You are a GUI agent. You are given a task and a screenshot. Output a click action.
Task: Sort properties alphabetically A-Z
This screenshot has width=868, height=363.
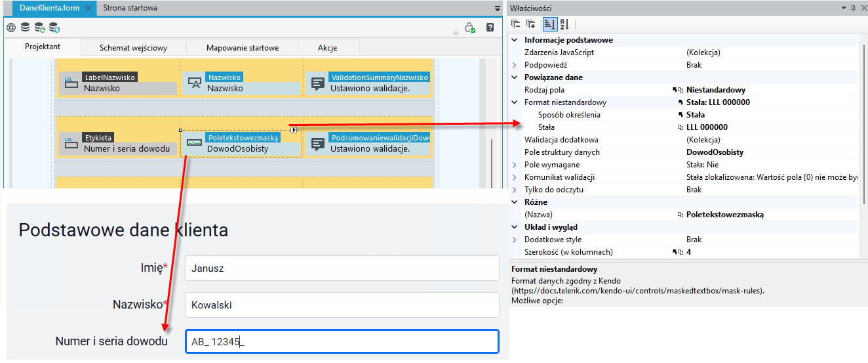(564, 24)
